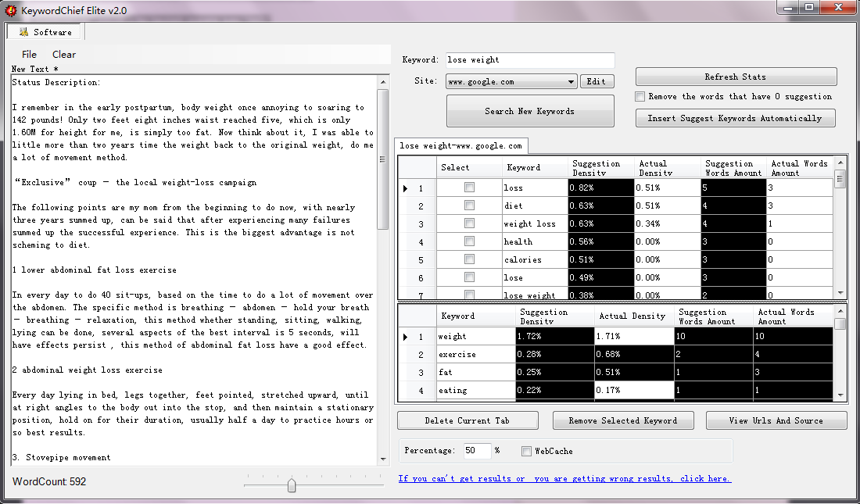
Task: Click the text editor scroll up arrow
Action: 383,81
